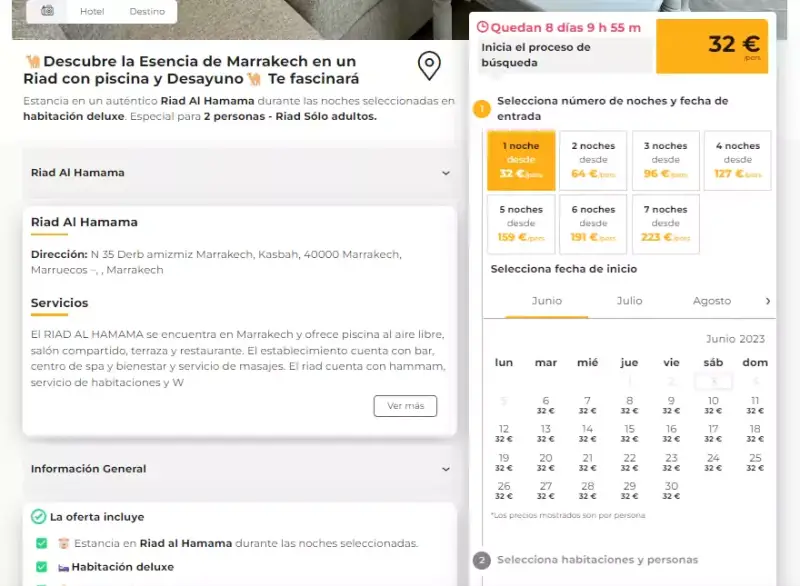Toggle the Habitación deluxe checkbox

click(x=42, y=567)
